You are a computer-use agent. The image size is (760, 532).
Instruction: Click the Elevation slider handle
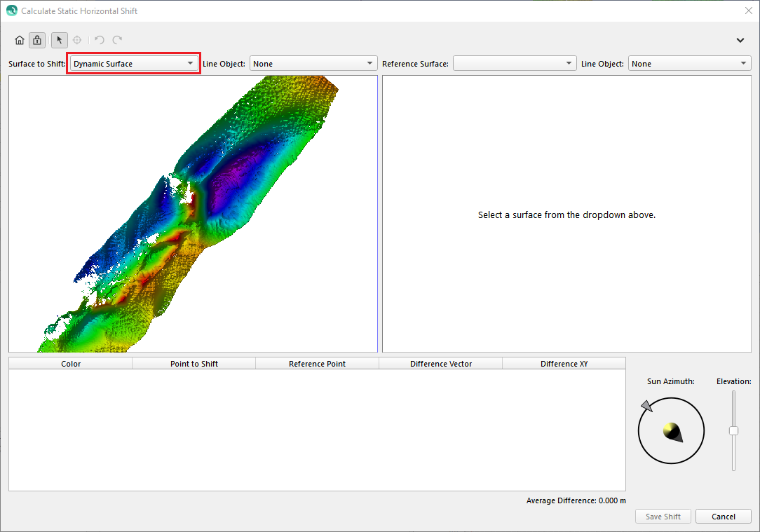(x=733, y=430)
